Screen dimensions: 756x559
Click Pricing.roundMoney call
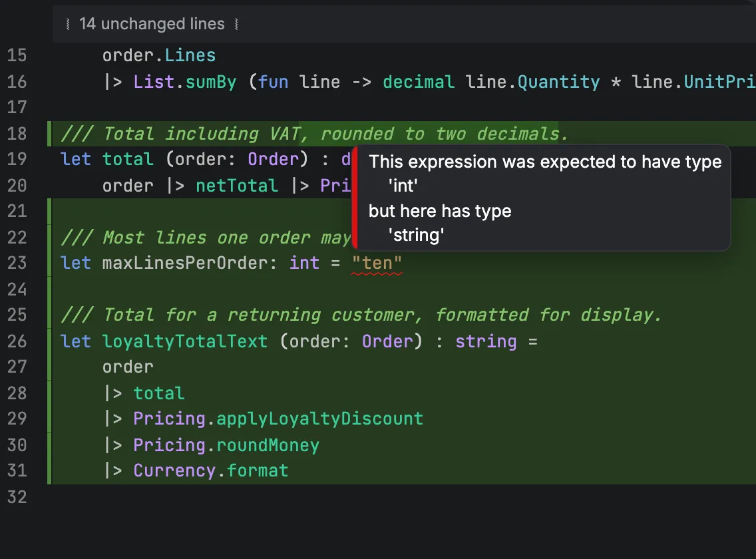[x=226, y=445]
